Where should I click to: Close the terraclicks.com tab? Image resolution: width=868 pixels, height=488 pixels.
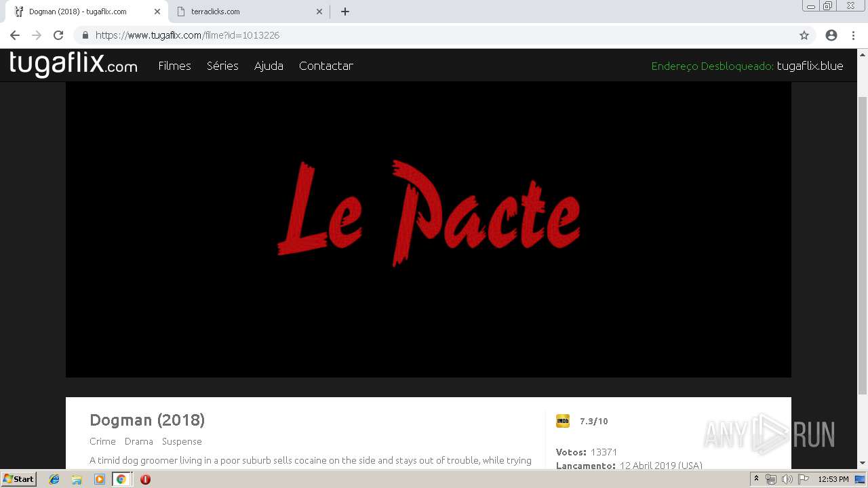319,12
